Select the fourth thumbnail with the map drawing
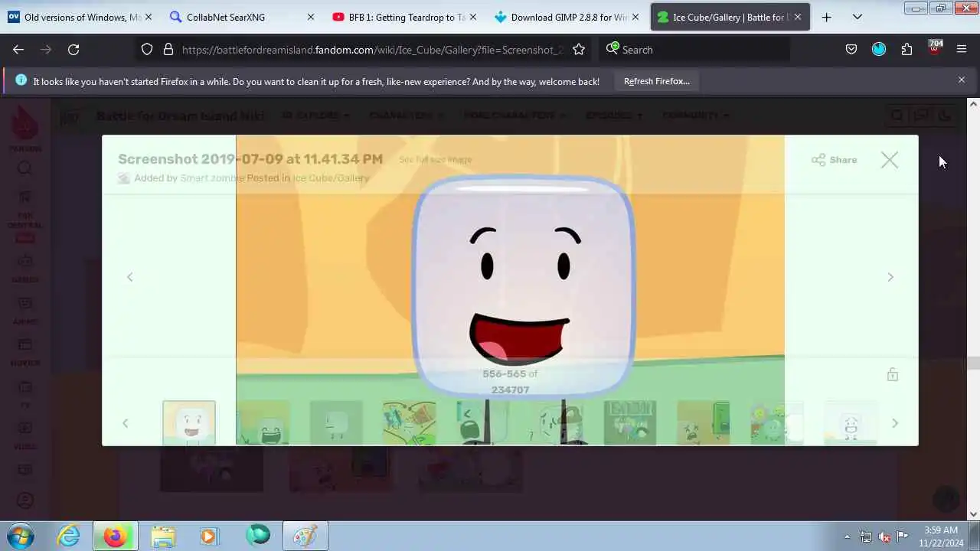Image resolution: width=980 pixels, height=551 pixels. pos(410,422)
